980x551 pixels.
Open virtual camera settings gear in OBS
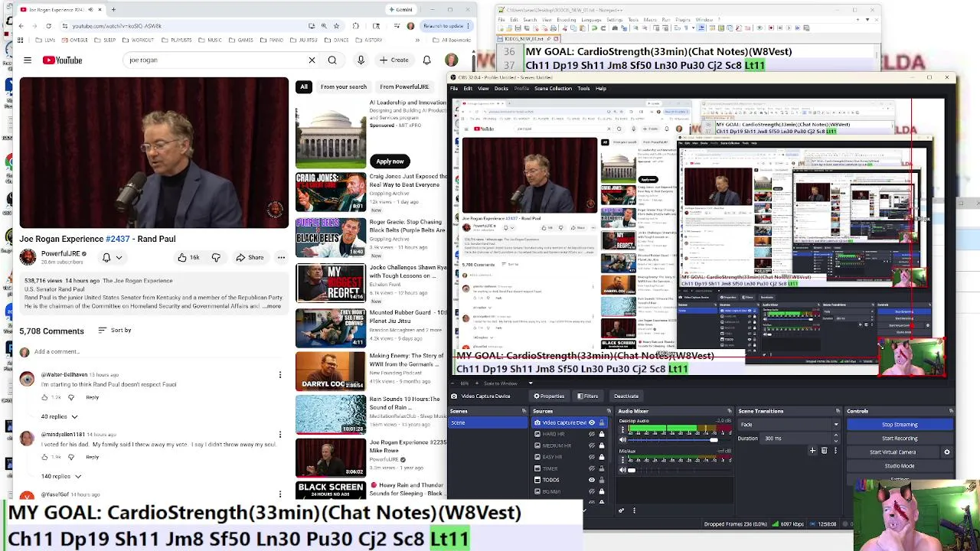[x=947, y=452]
